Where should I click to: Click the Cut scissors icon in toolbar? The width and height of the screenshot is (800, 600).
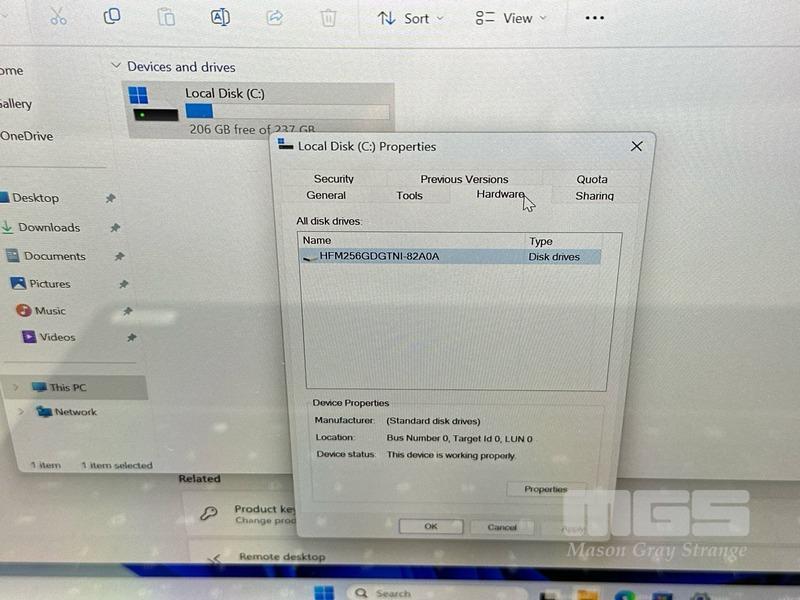coord(57,16)
